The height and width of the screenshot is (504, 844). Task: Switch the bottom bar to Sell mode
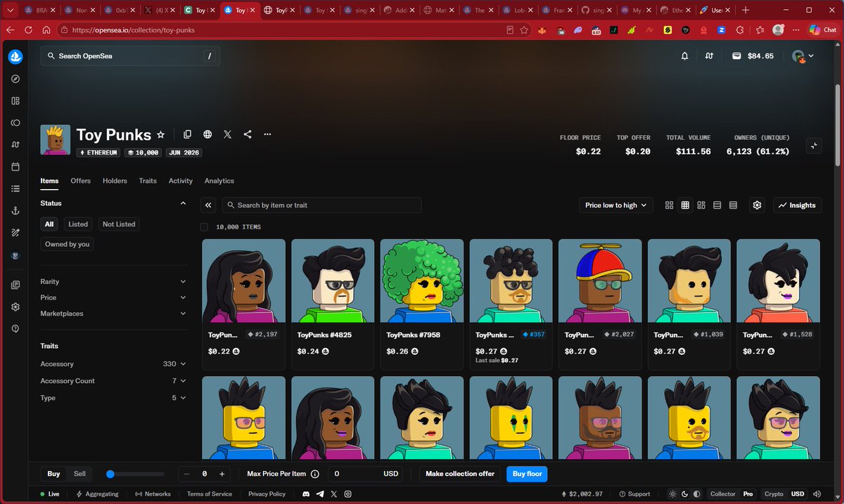(79, 474)
